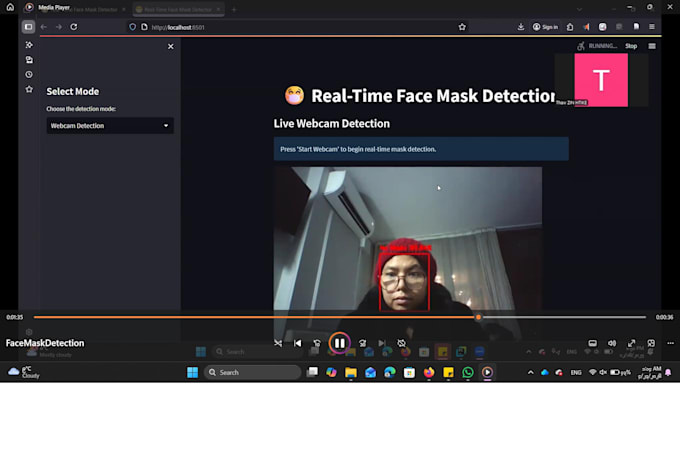This screenshot has height=474, width=680.
Task: Click the FaceMaskDetection video title
Action: 45,343
